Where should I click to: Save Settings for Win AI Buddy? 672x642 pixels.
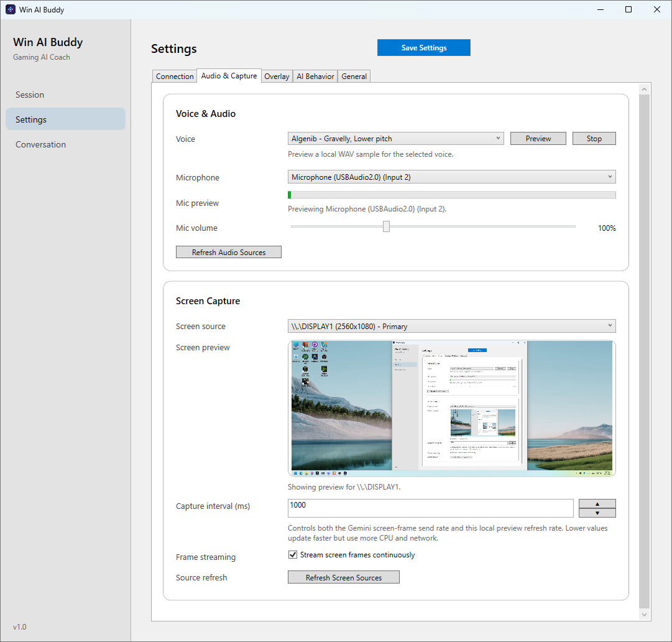pos(423,47)
